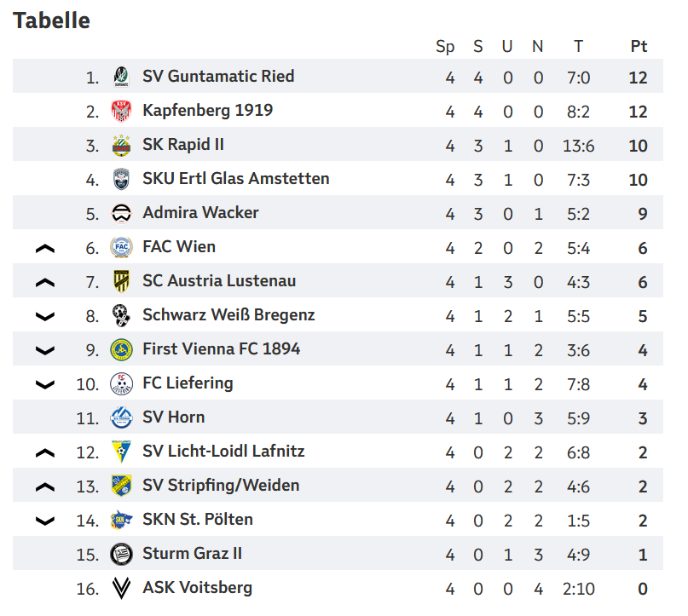Image resolution: width=688 pixels, height=616 pixels.
Task: Click the up arrow beside FAC Wien
Action: (44, 249)
